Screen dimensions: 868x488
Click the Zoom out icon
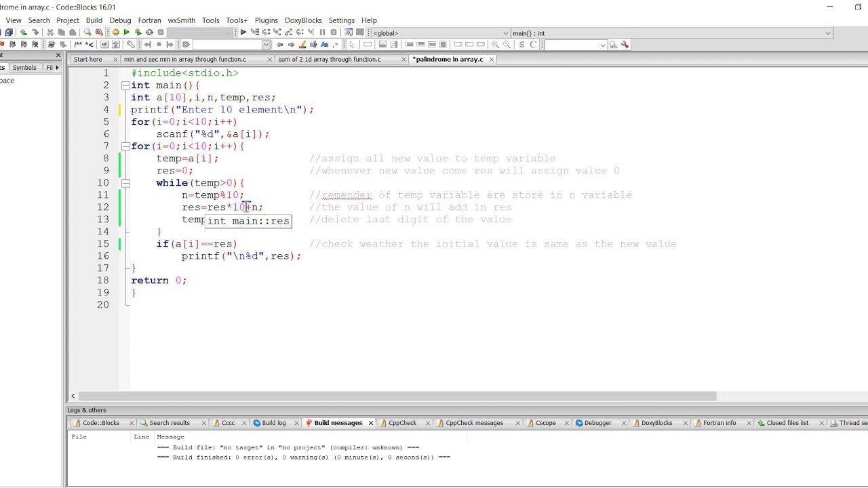(507, 45)
